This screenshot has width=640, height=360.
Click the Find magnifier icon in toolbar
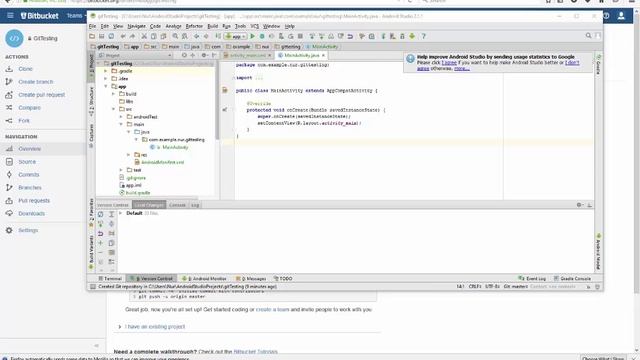175,36
